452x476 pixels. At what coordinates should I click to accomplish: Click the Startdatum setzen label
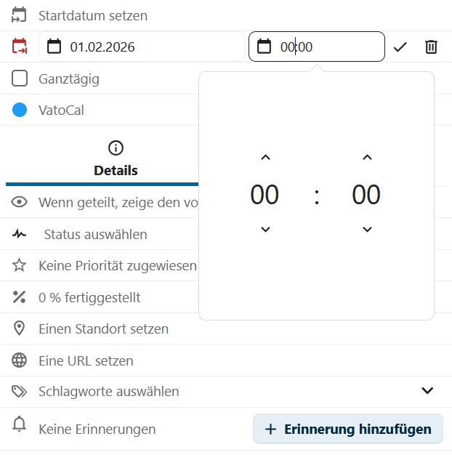coord(92,15)
